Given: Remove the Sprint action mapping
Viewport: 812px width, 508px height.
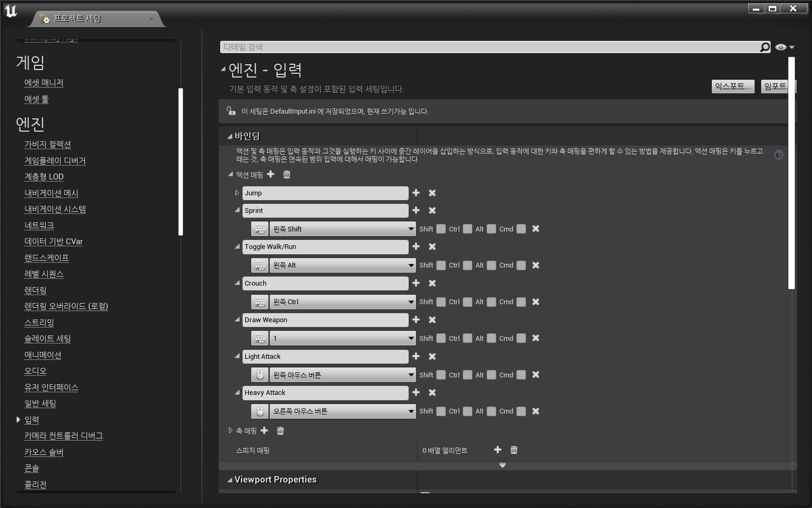Looking at the screenshot, I should click(432, 211).
